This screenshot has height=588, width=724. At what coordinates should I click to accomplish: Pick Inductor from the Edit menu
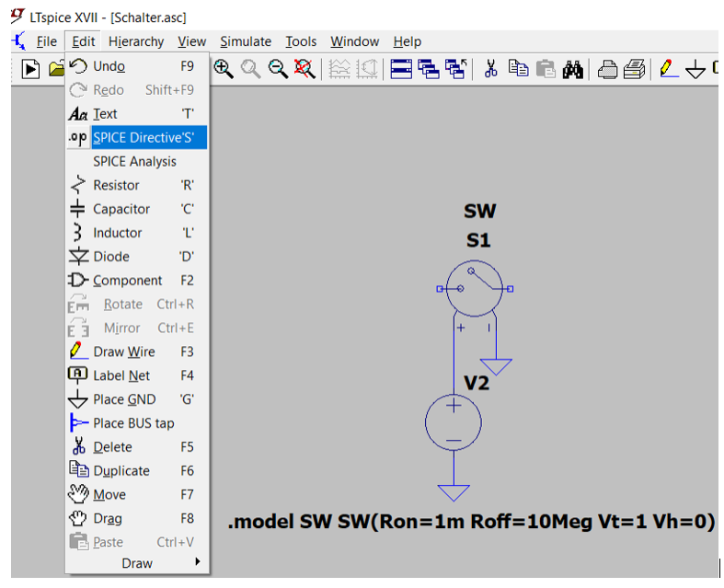click(x=137, y=233)
